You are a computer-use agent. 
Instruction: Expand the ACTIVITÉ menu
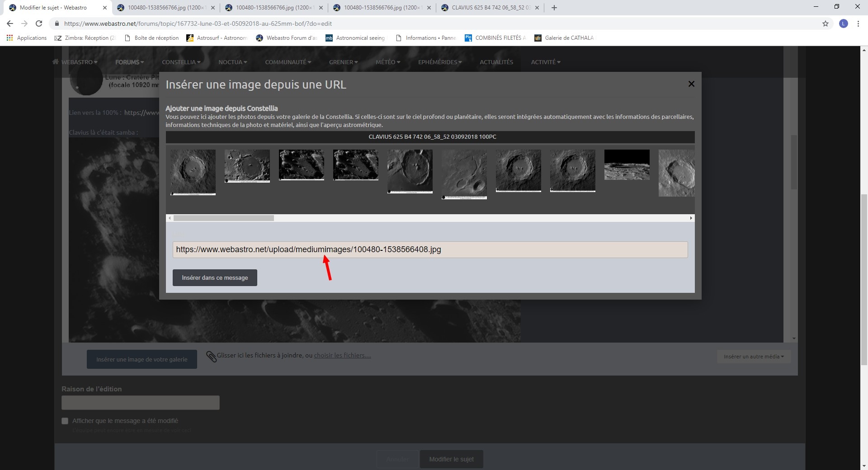click(x=546, y=62)
